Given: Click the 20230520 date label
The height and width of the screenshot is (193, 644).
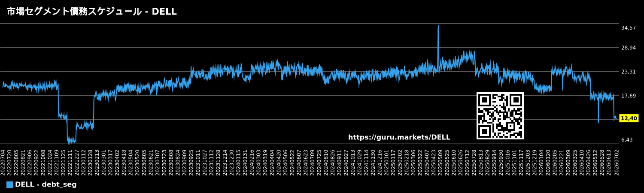Looking at the screenshot, I should click(137, 162).
